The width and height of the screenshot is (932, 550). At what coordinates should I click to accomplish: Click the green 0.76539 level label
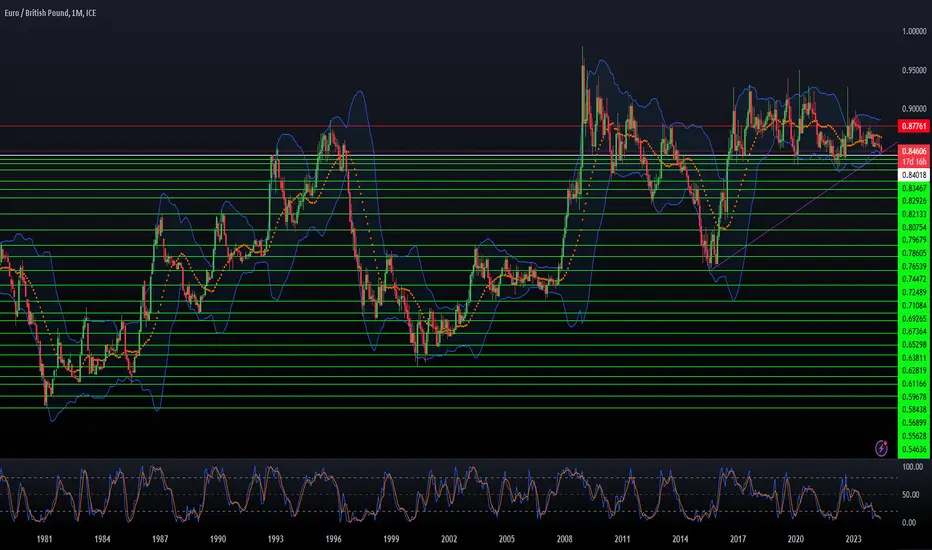tap(914, 266)
